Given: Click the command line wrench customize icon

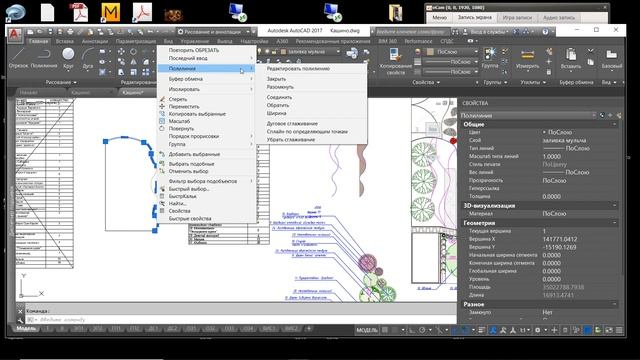Looking at the screenshot, I should click(x=20, y=320).
